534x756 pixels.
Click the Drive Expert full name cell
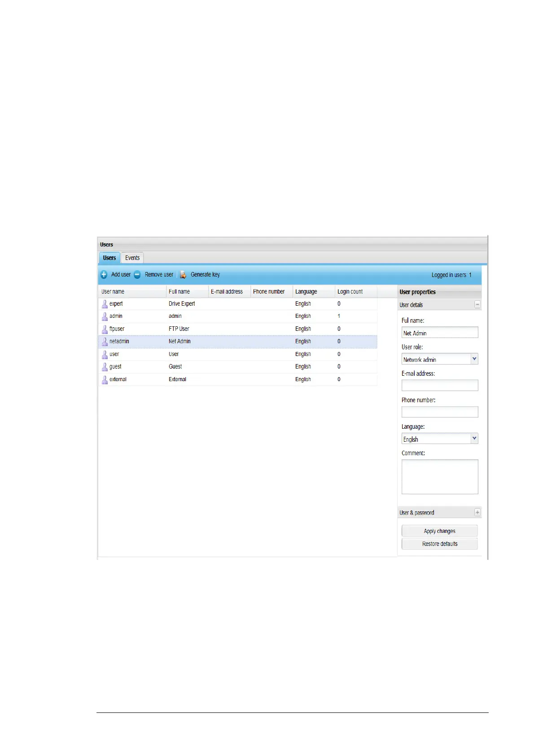(x=182, y=304)
